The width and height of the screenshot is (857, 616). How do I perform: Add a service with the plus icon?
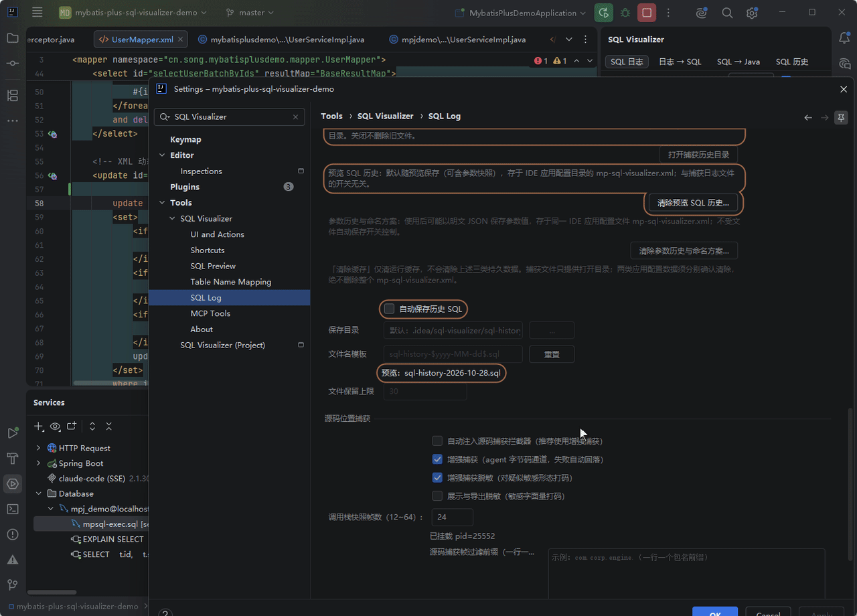(39, 427)
